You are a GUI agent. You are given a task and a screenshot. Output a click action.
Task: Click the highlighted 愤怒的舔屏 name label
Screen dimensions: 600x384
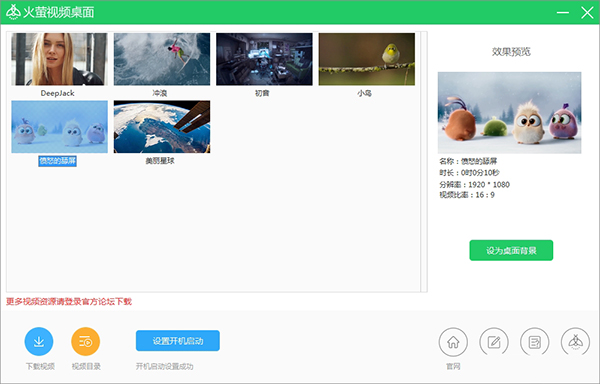point(57,161)
